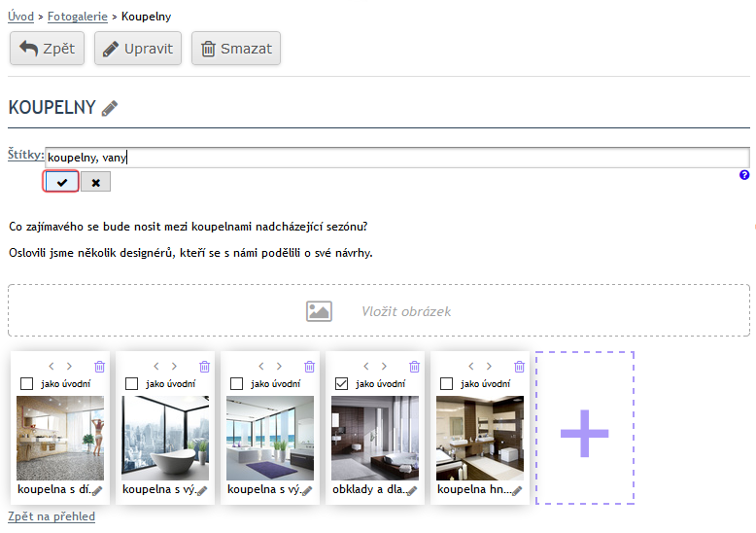This screenshot has width=756, height=533.
Task: Delete the first bathroom photo via trash icon
Action: (99, 367)
